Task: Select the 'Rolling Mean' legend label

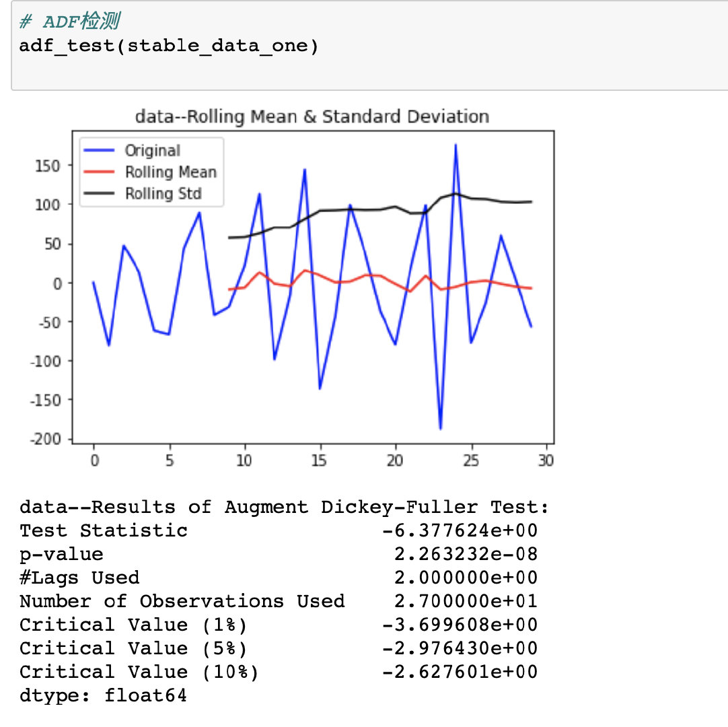Action: pyautogui.click(x=171, y=172)
